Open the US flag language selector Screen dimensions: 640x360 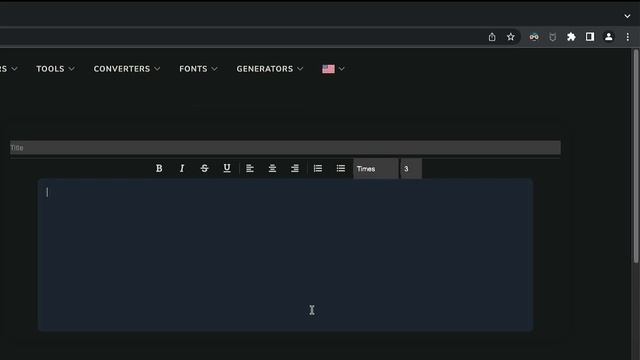(333, 69)
